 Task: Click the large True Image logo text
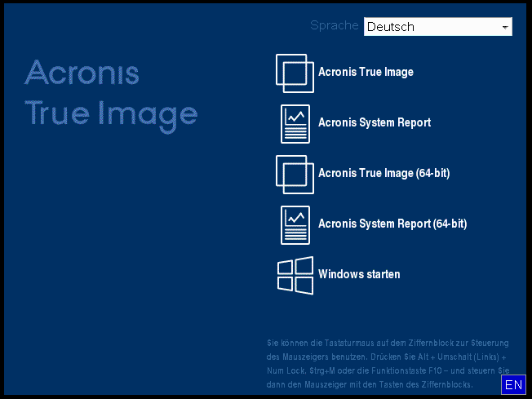coord(111,113)
